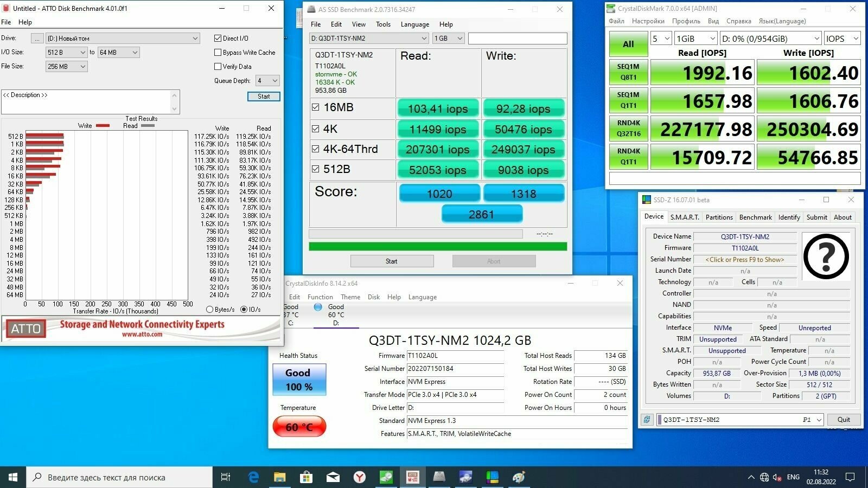Click the muted volume icon in the tray
Image resolution: width=868 pixels, height=488 pixels.
777,477
